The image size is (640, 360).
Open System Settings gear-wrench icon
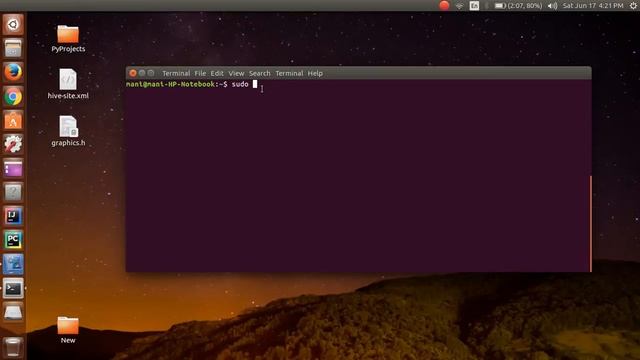coord(13,144)
